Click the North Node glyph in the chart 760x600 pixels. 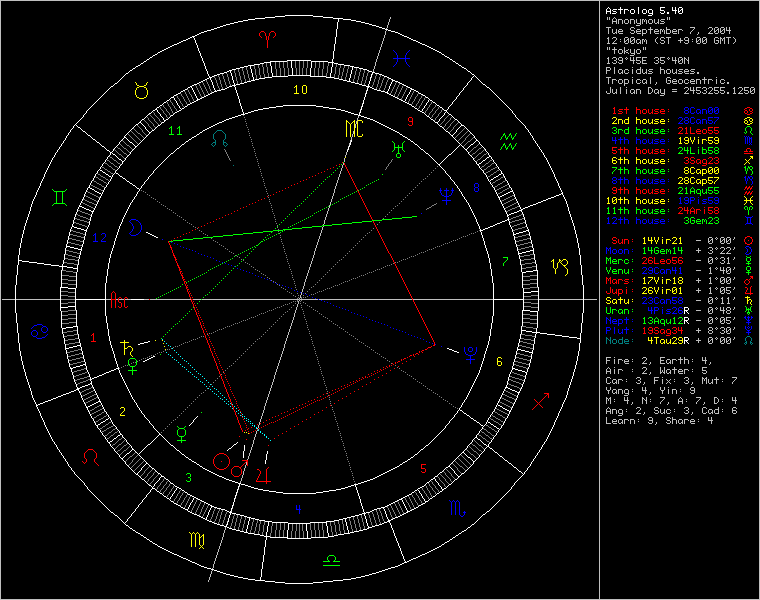[219, 139]
